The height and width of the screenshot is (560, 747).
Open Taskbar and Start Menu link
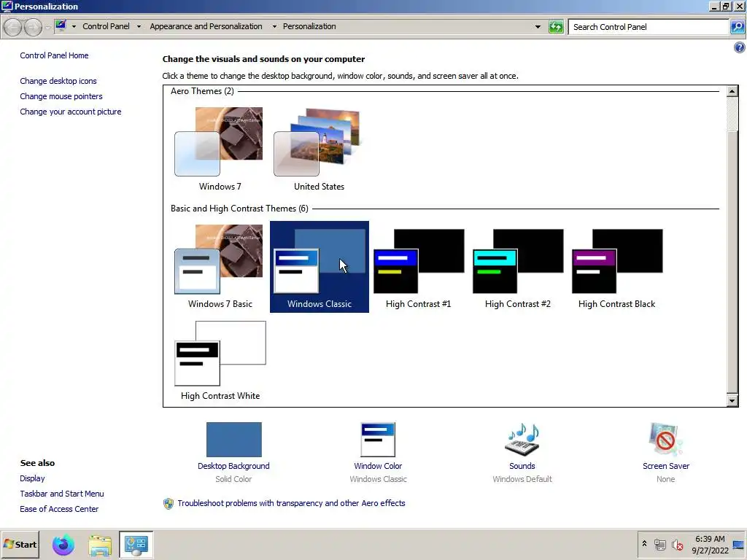tap(62, 494)
